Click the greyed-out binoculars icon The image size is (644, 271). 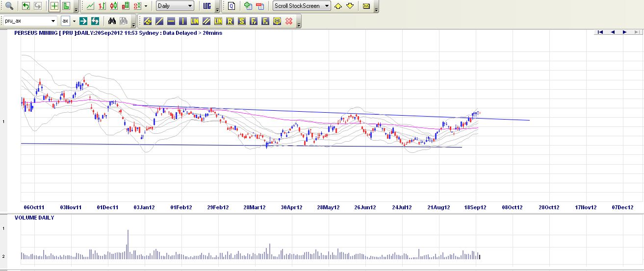pos(124,21)
